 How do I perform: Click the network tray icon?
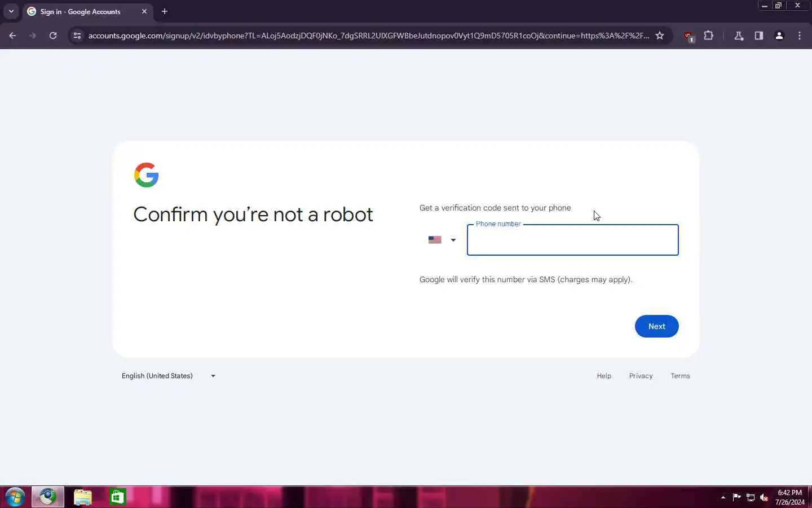751,497
